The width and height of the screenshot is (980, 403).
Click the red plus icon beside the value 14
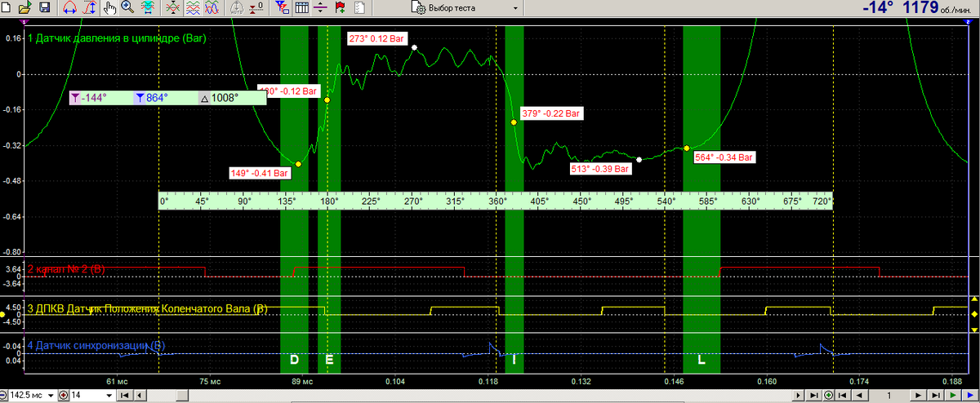[64, 395]
